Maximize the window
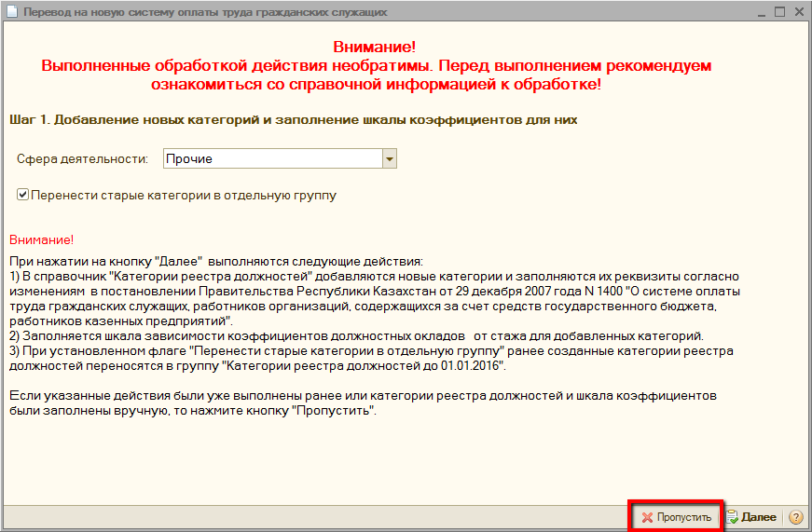The height and width of the screenshot is (532, 812). (778, 12)
